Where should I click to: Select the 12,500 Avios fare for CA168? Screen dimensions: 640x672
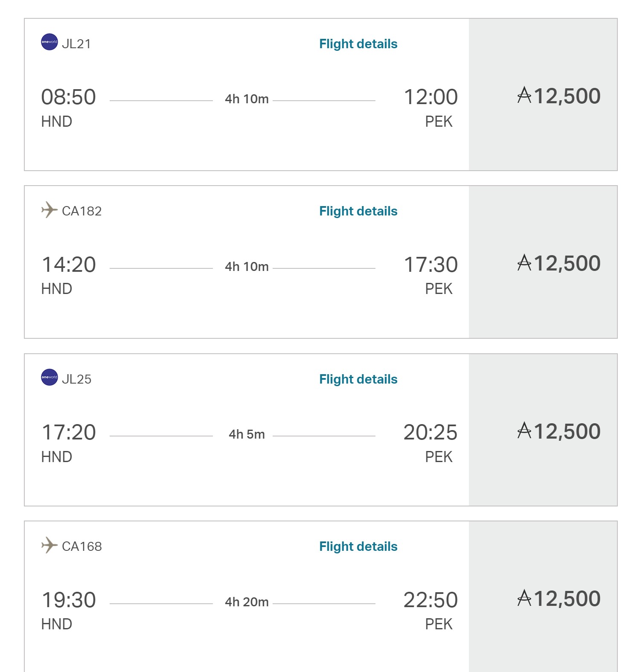(559, 599)
